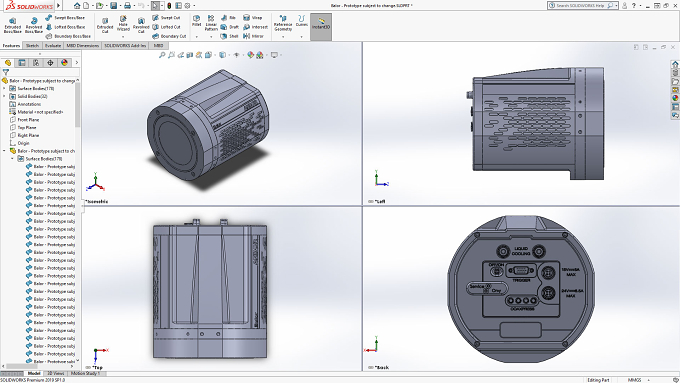Screen dimensions: 680x383
Task: Switch to the DisplayManager appearance tab
Action: pyautogui.click(x=64, y=63)
